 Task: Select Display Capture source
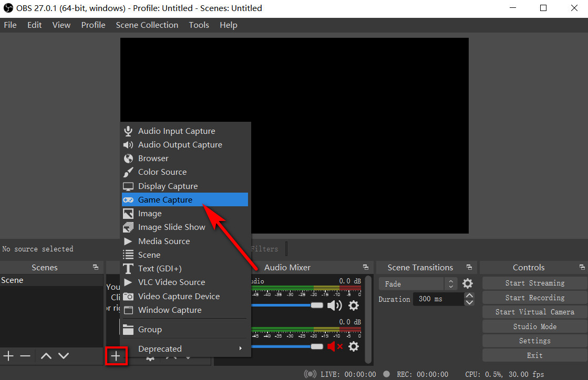(185, 186)
